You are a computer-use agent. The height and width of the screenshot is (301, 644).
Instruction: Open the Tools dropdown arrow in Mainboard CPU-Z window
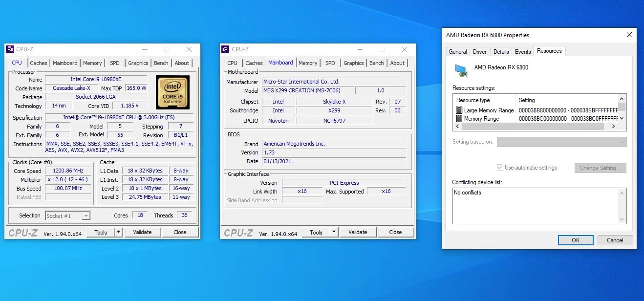click(x=334, y=233)
